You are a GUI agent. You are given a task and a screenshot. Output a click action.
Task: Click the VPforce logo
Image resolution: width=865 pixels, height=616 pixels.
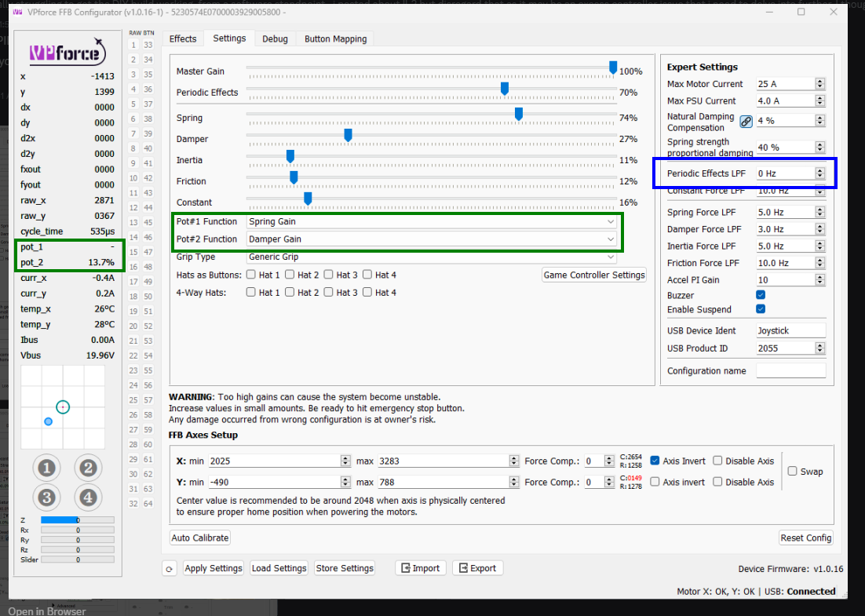click(68, 53)
